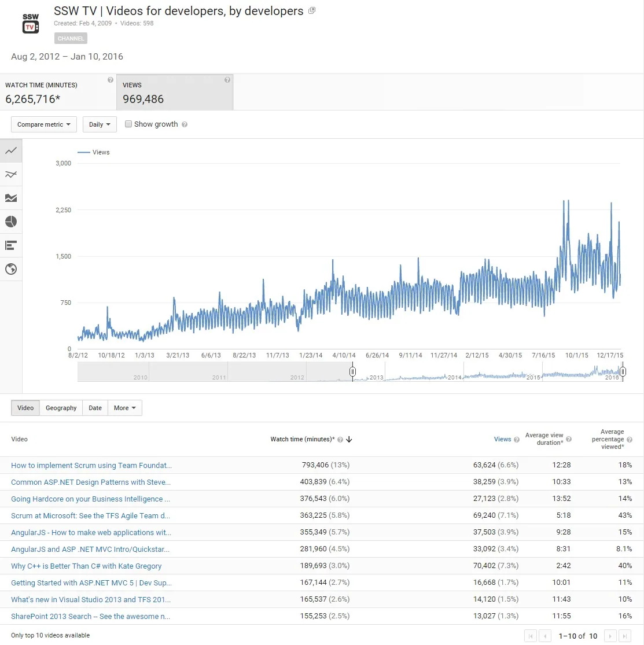Sort table by Views column header
644x645 pixels.
pos(502,439)
